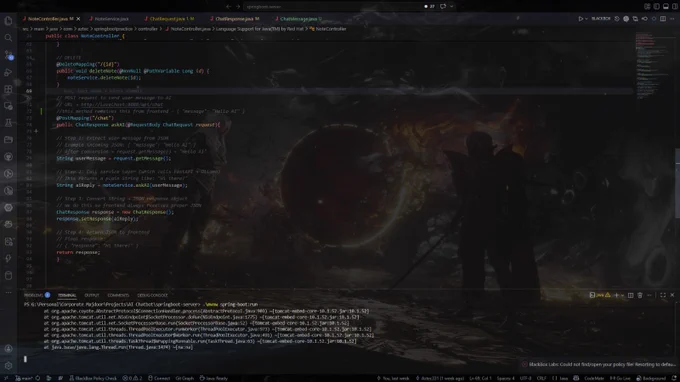
Task: Click the Run Java play button
Action: pyautogui.click(x=580, y=19)
